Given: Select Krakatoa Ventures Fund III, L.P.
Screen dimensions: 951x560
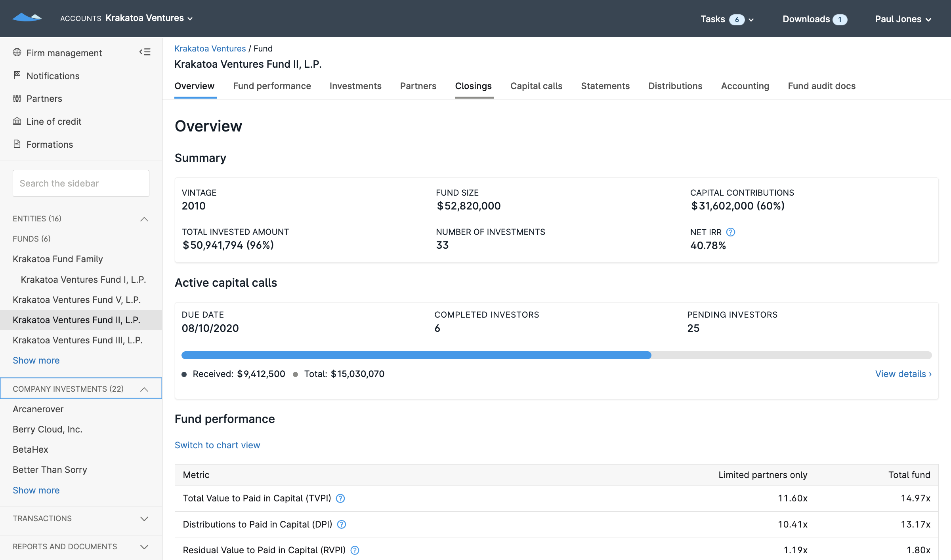Looking at the screenshot, I should point(78,340).
